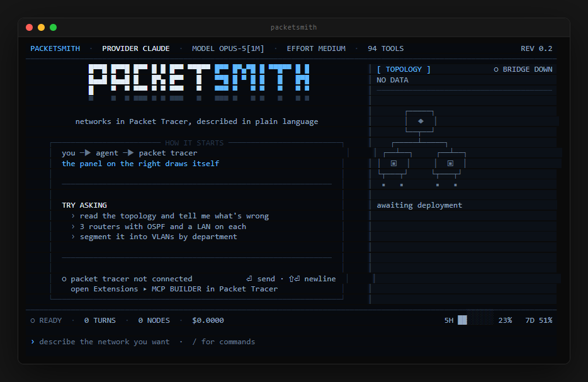Click arrow between you and agent
This screenshot has height=382, width=588.
[x=86, y=153]
